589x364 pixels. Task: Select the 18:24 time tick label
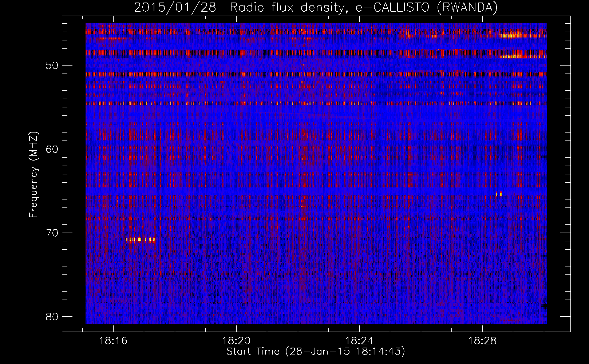[x=359, y=341]
